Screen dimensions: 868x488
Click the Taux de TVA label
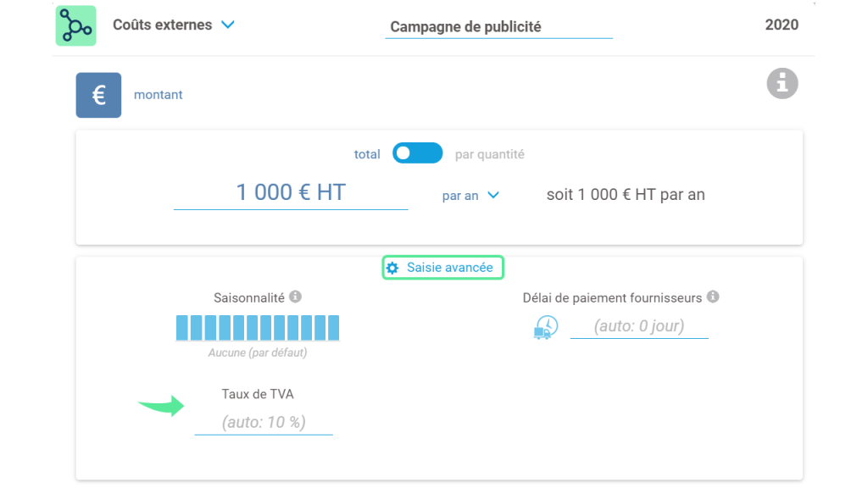258,394
